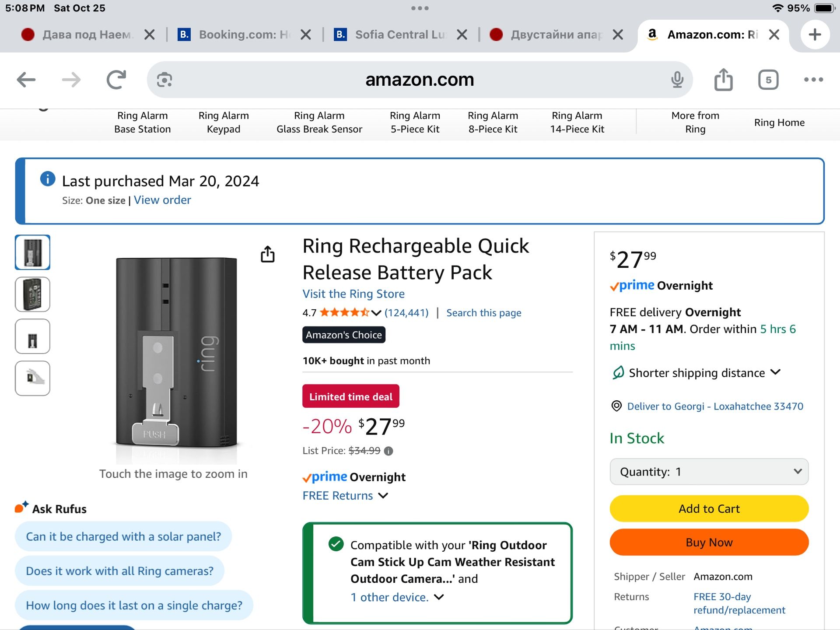Ask Rufus 'Does it work with all Ring cameras?'
The width and height of the screenshot is (840, 630).
(119, 571)
